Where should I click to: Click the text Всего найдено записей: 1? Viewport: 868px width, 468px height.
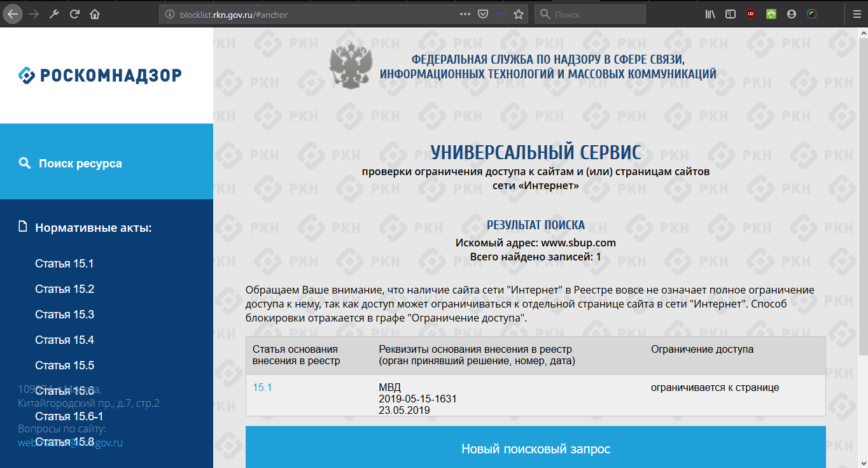point(536,257)
